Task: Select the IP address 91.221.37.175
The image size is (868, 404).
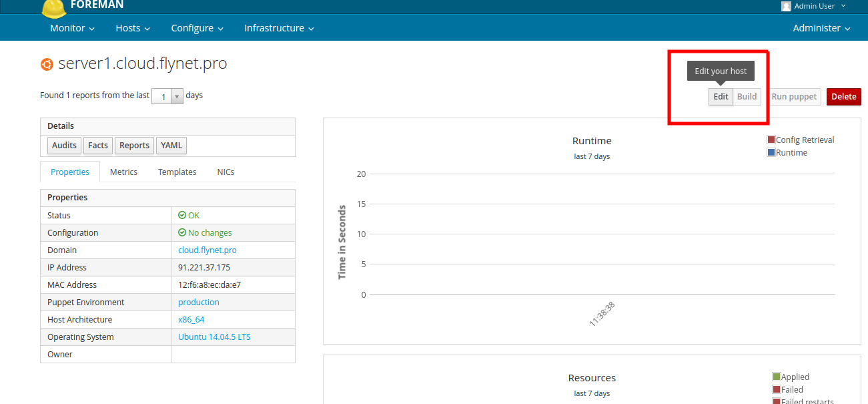Action: click(204, 267)
